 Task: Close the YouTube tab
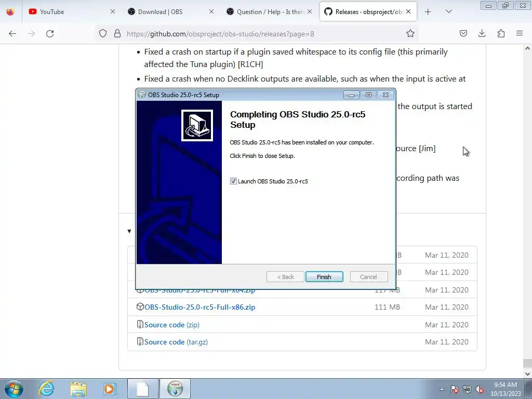(x=113, y=12)
